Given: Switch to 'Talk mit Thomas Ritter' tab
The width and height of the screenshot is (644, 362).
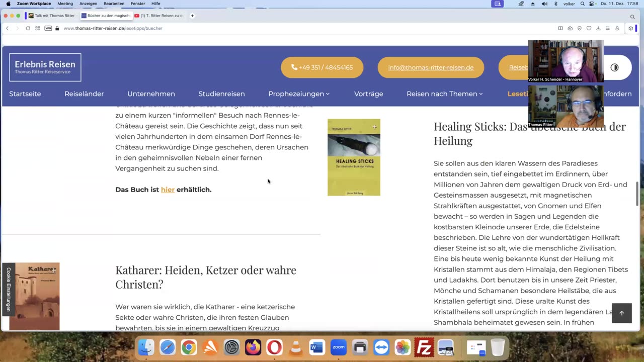Looking at the screenshot, I should [52, 16].
